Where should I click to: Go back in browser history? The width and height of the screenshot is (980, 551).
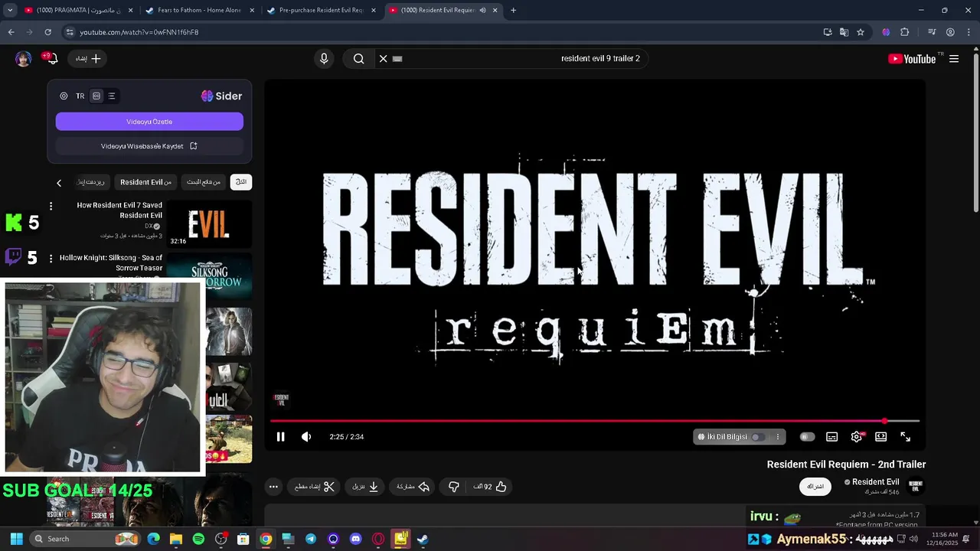11,32
